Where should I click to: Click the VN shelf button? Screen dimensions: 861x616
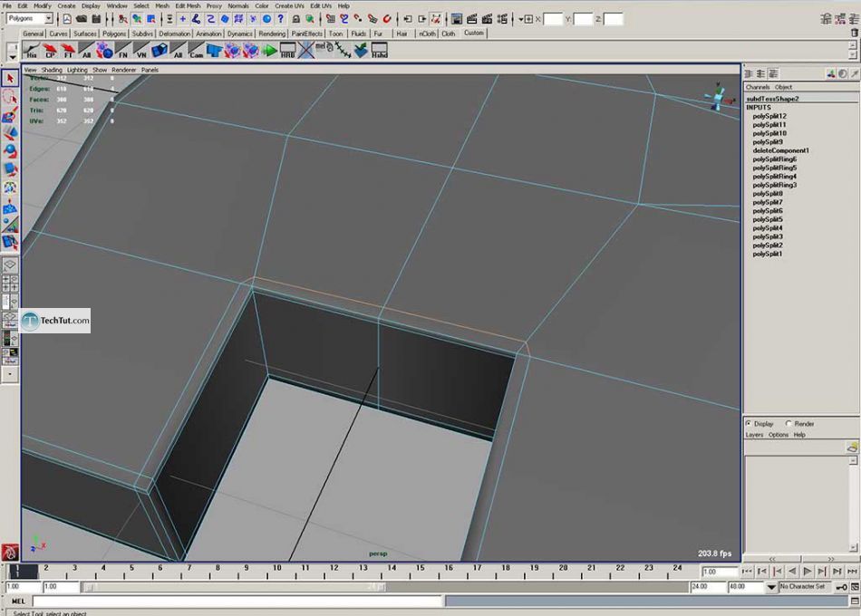pos(141,51)
